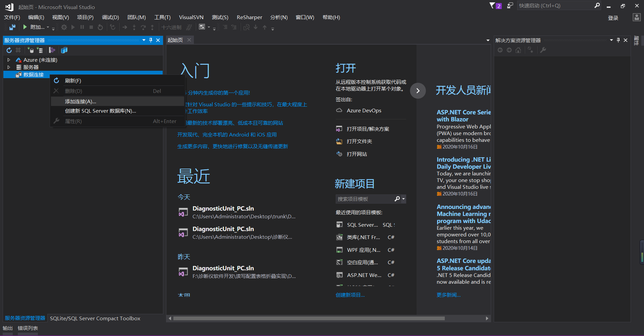Image resolution: width=644 pixels, height=336 pixels.
Task: Click the account avatar icon
Action: coord(637,17)
